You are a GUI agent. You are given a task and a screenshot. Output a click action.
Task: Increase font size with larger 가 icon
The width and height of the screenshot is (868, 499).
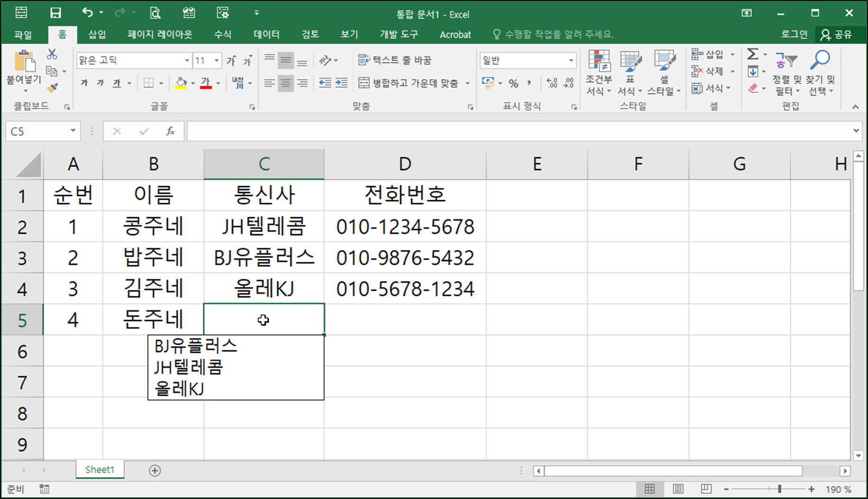[231, 61]
